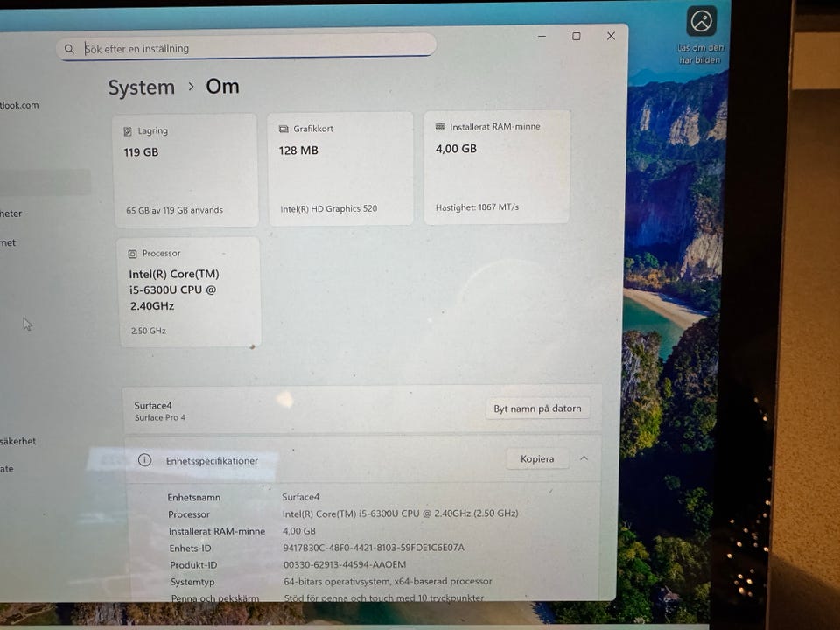Click 'Byt namn på datorn' button
Screen dimensions: 840x630
[537, 409]
